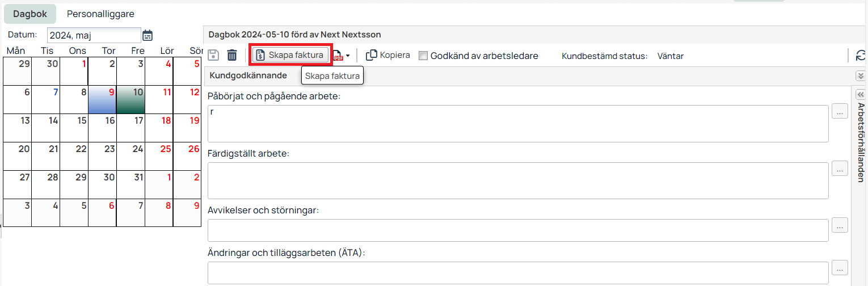Image resolution: width=868 pixels, height=286 pixels.
Task: Expand the Kundgodkännande section chevron
Action: click(860, 75)
